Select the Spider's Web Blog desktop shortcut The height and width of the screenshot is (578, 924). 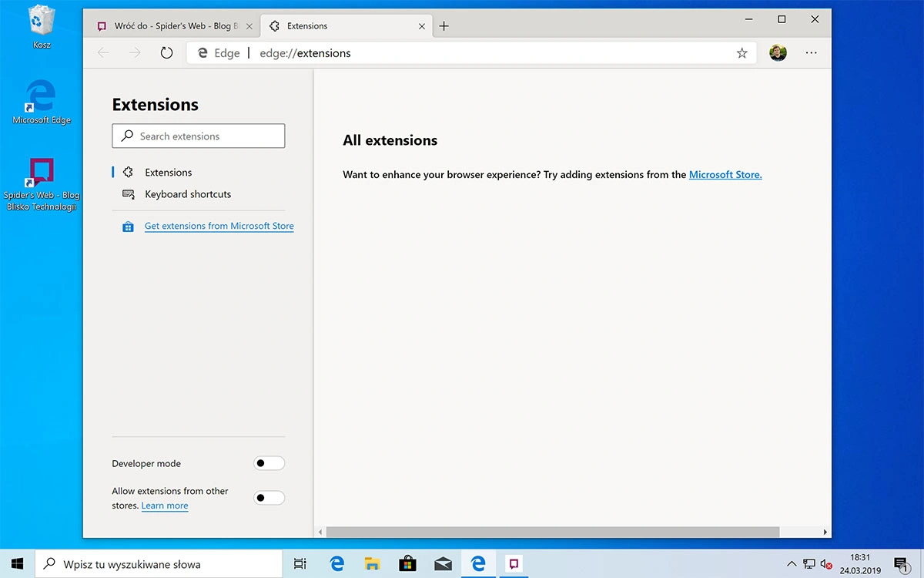pos(42,184)
